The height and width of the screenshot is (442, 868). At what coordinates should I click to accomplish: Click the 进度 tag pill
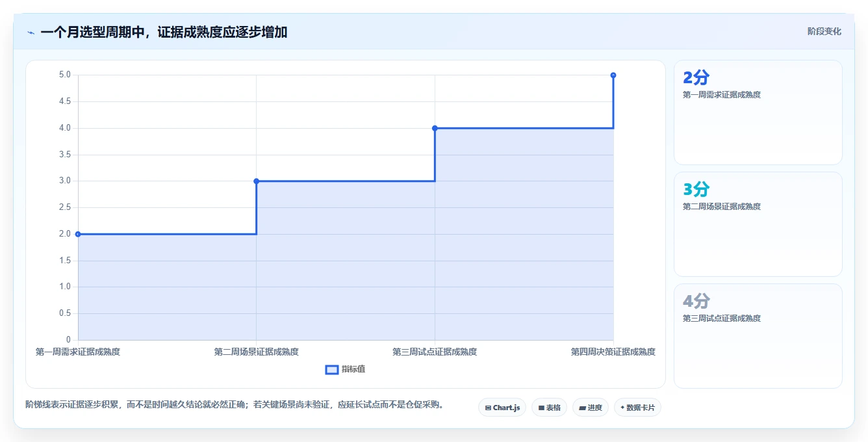591,408
